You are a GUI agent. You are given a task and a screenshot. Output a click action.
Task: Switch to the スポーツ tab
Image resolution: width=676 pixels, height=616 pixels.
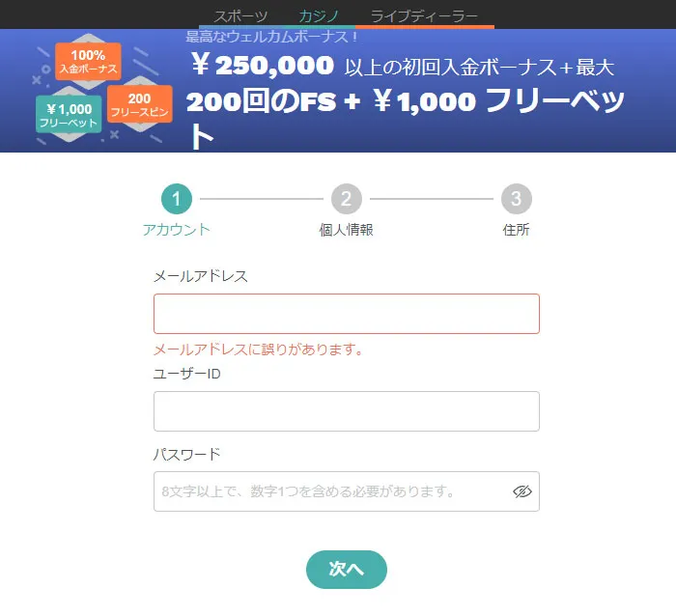[240, 15]
